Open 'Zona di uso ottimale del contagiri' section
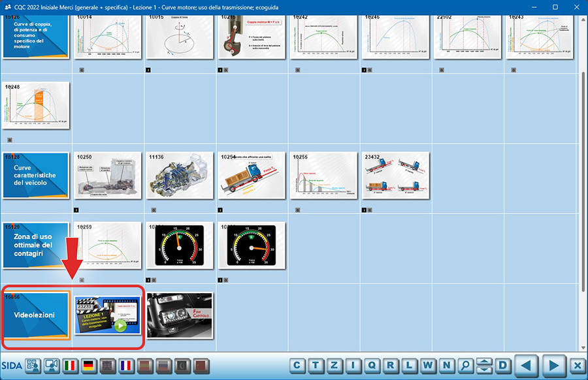 coord(36,245)
